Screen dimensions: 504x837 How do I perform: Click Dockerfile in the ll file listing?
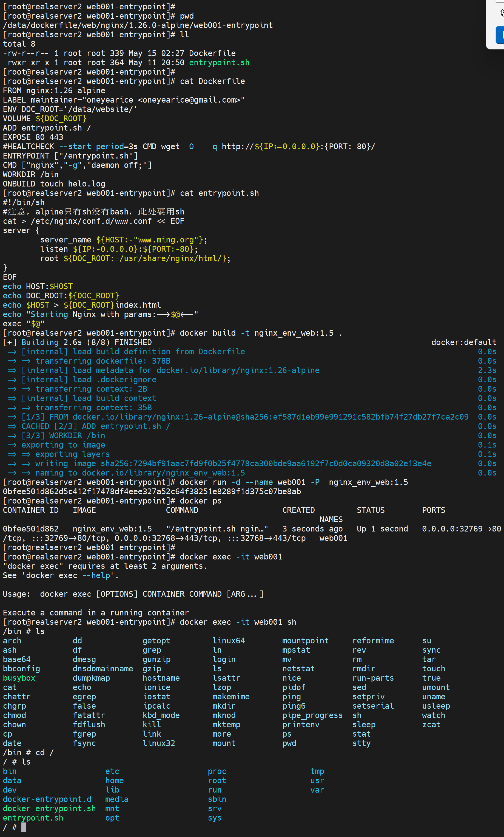point(212,53)
